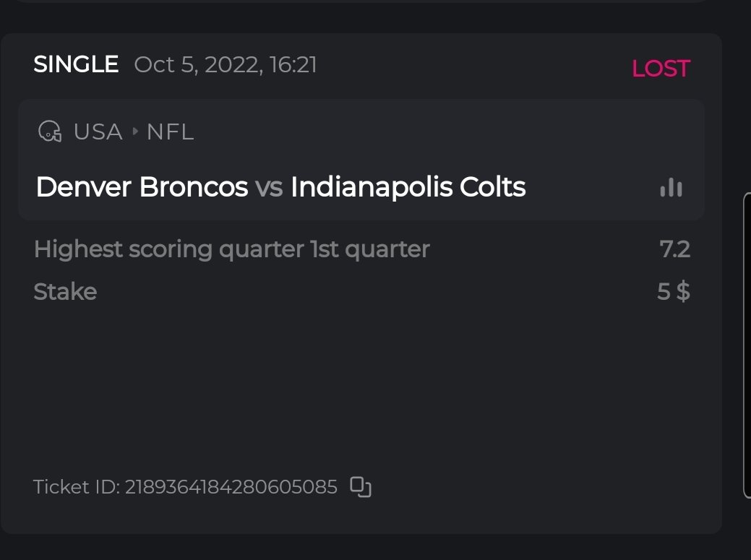The height and width of the screenshot is (560, 751).
Task: Click the 7.2 odds value
Action: 674,249
